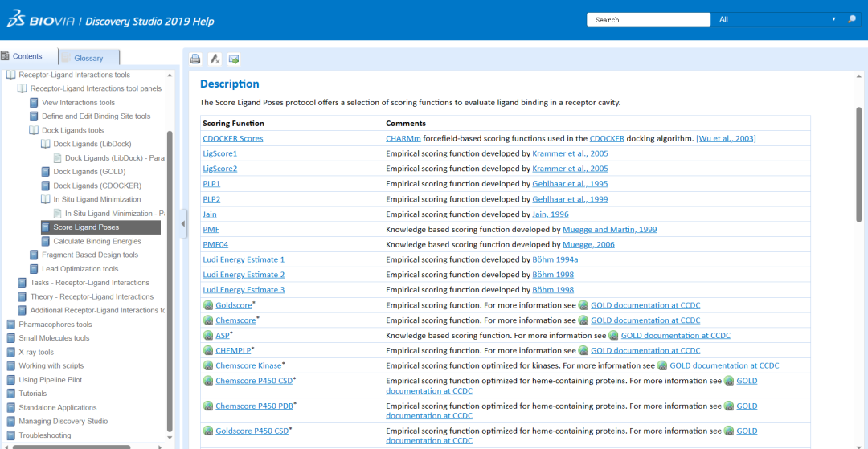Viewport: 868px width, 449px height.
Task: Click page icon of Dock Ligands (LibDock) parameters
Action: 57,157
